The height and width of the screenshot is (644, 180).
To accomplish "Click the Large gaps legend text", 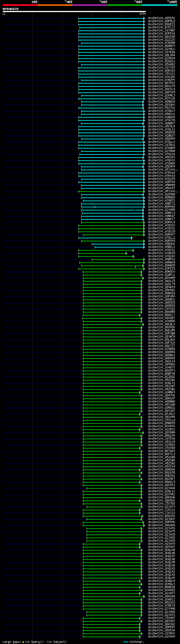I will 35,642.
